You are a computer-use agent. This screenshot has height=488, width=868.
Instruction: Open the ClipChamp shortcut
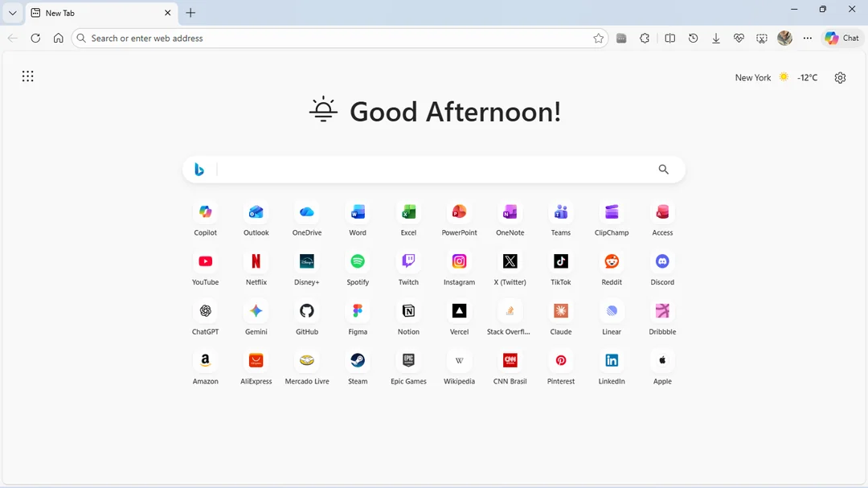(612, 219)
